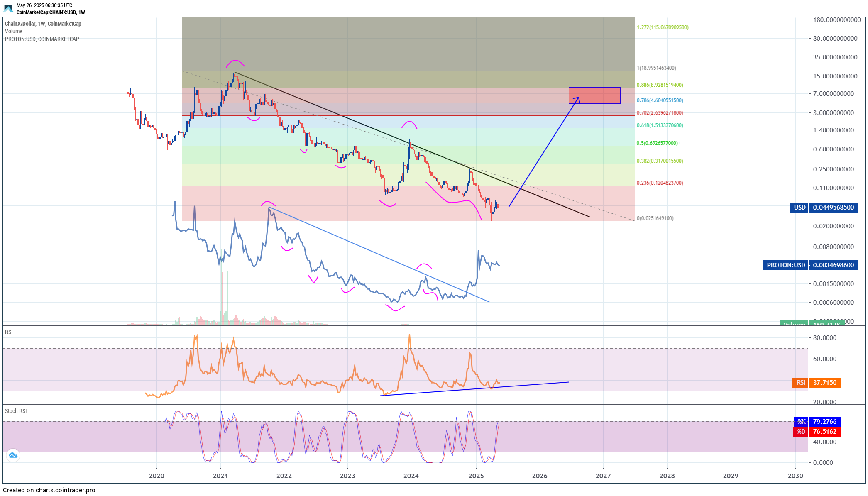Click the Cointrader logo icon top-left
868x496 pixels.
pyautogui.click(x=8, y=8)
